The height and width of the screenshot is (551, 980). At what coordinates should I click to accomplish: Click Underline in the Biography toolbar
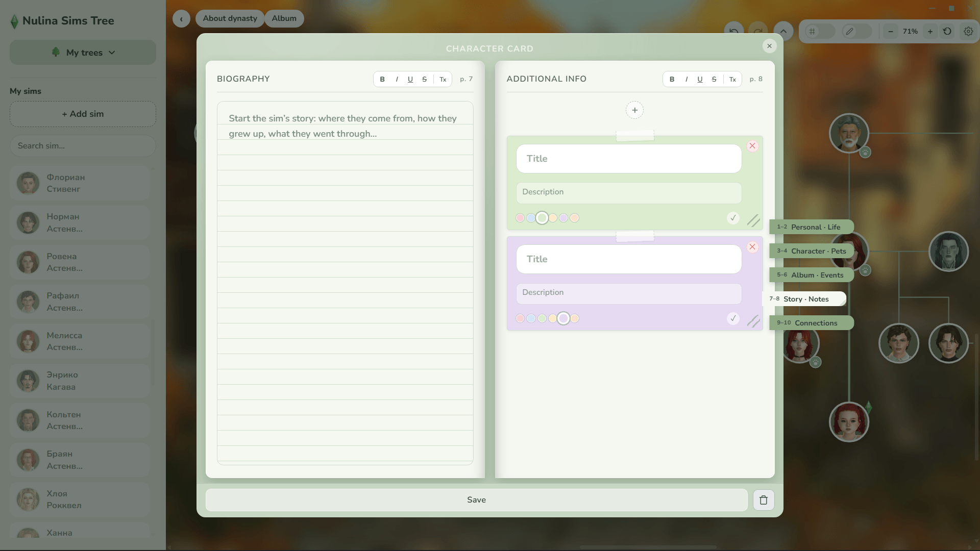click(x=410, y=79)
